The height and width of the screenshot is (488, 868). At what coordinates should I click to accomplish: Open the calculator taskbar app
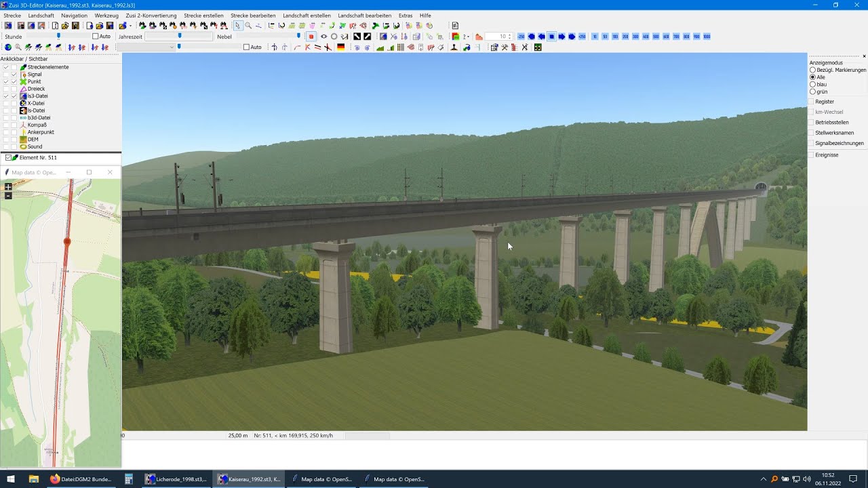128,479
